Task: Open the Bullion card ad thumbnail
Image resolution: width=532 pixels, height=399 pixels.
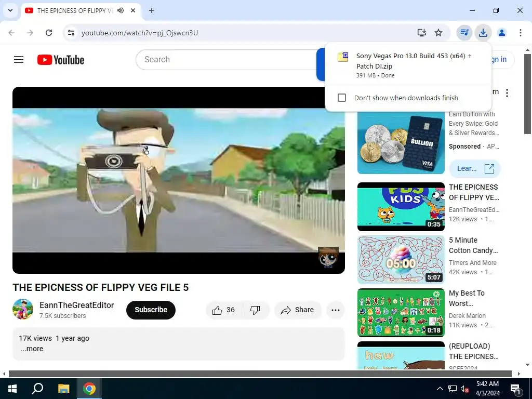Action: click(401, 142)
